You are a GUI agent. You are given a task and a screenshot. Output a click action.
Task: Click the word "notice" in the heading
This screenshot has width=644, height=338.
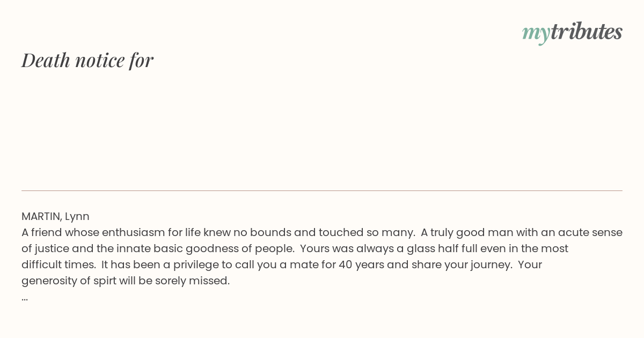[100, 61]
